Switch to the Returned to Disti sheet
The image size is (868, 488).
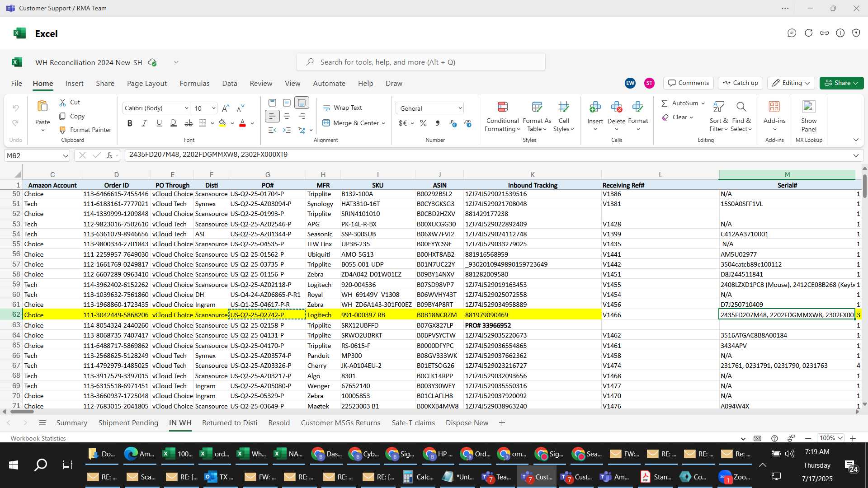(x=230, y=423)
